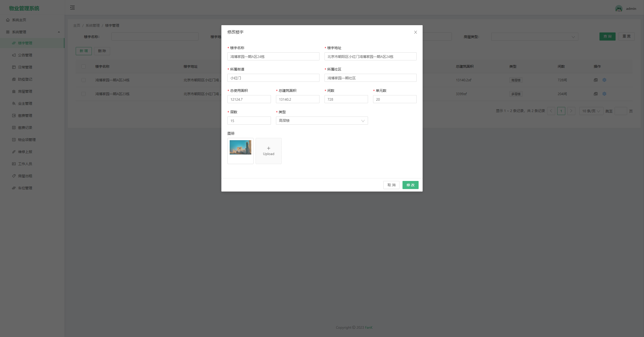Viewport: 644px width, 337px height.
Task: Go to 车位管理 in the sidebar menu
Action: (25, 188)
